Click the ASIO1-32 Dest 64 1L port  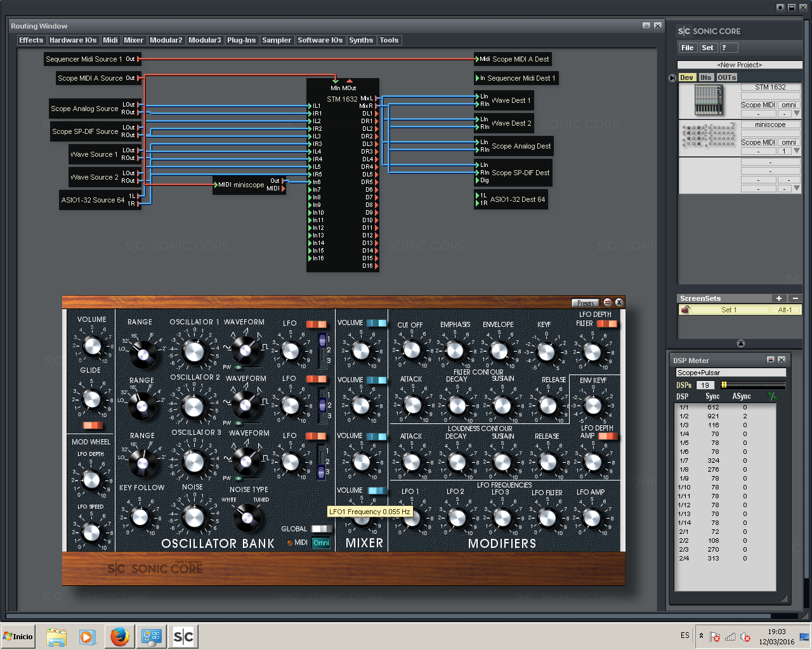(478, 196)
